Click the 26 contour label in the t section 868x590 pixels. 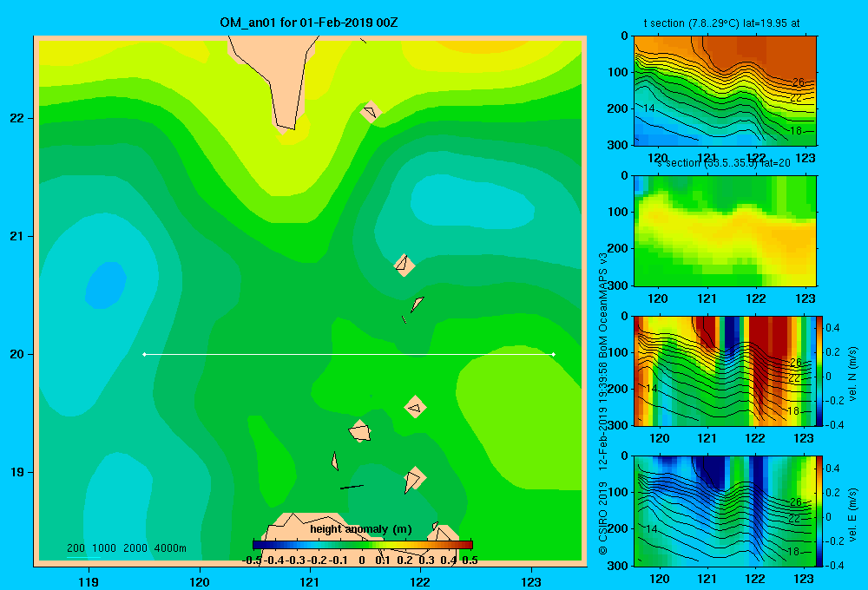tap(798, 82)
